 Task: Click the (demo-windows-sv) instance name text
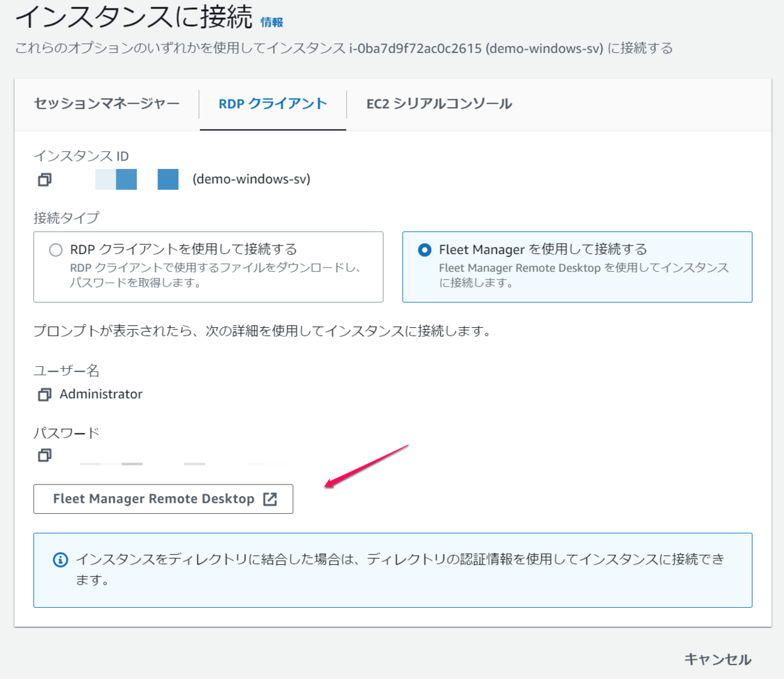point(252,179)
